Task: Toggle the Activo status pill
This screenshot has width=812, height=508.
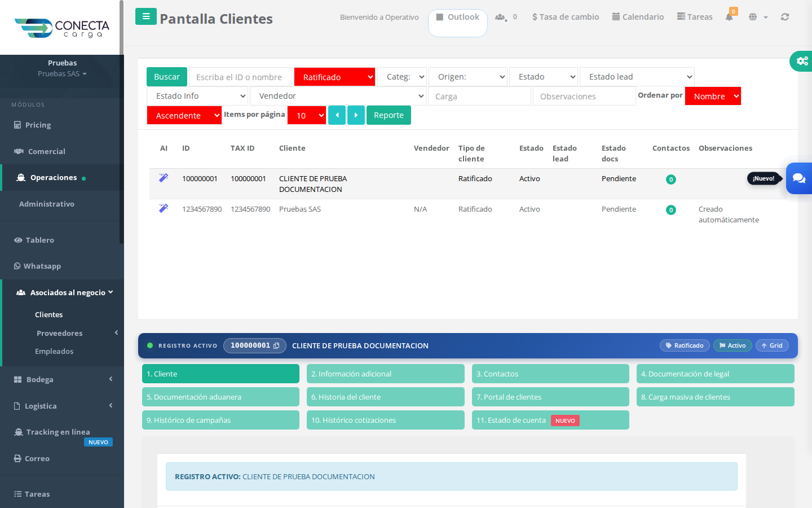Action: [x=732, y=345]
